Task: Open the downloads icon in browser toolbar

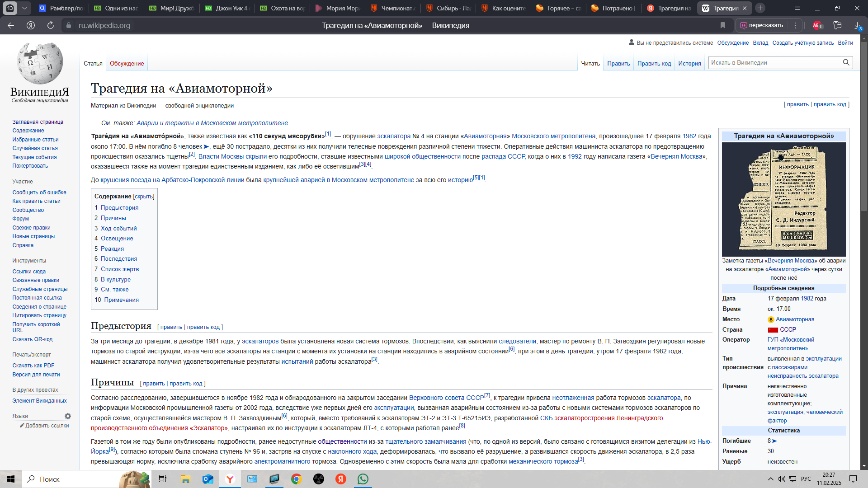Action: pyautogui.click(x=857, y=25)
